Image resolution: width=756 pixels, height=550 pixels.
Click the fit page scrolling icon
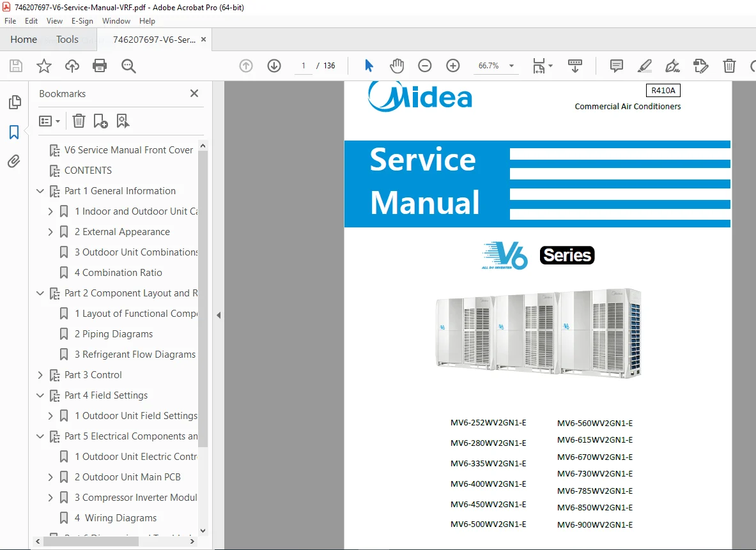pyautogui.click(x=539, y=66)
